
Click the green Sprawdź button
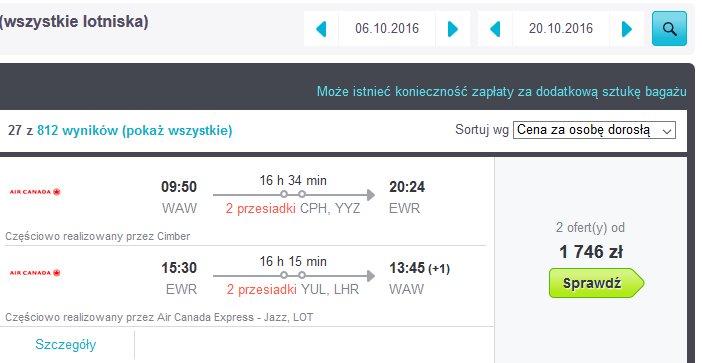(x=596, y=283)
